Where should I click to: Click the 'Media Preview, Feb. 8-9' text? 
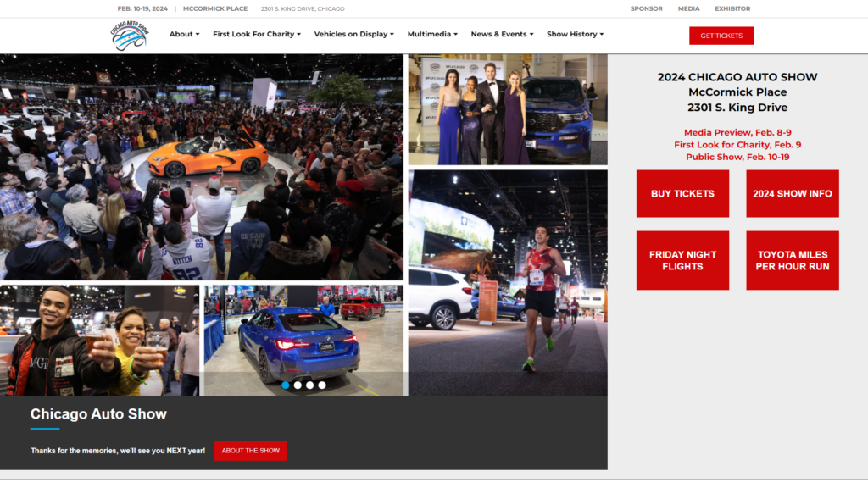click(x=737, y=133)
